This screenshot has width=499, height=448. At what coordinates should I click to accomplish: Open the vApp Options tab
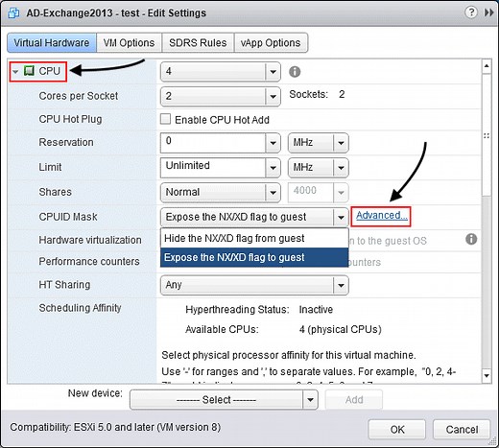[271, 42]
